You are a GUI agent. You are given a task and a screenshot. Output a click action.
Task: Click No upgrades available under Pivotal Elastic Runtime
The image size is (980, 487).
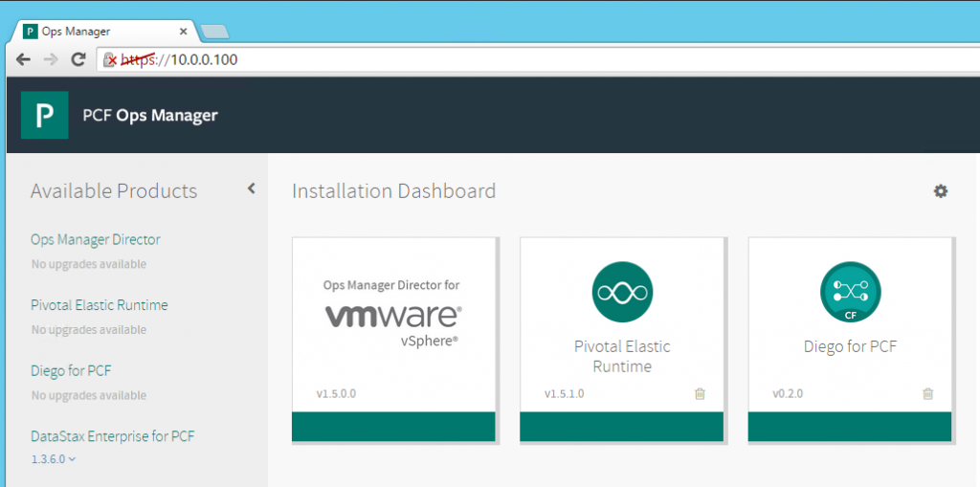coord(89,329)
